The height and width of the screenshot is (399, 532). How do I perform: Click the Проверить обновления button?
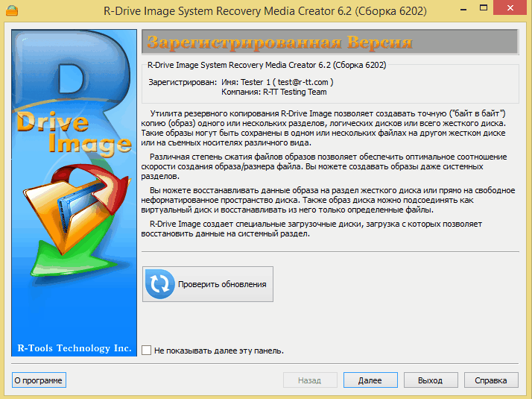click(208, 284)
